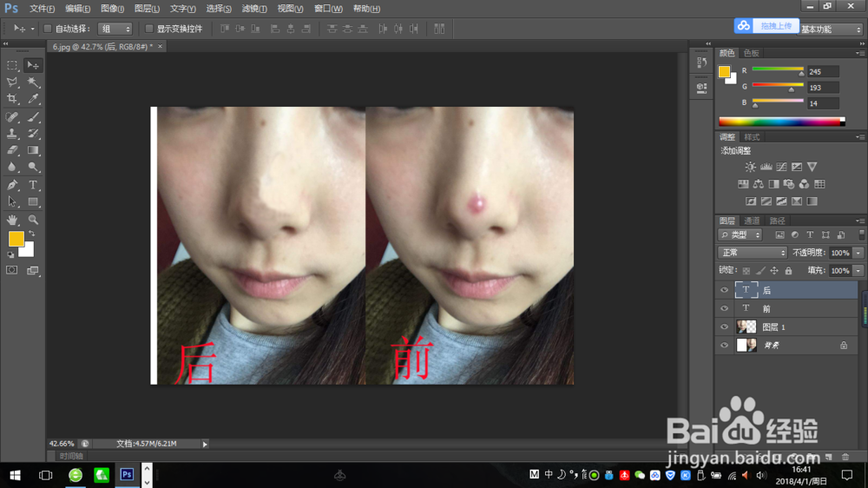Select the Dodge tool

click(33, 167)
